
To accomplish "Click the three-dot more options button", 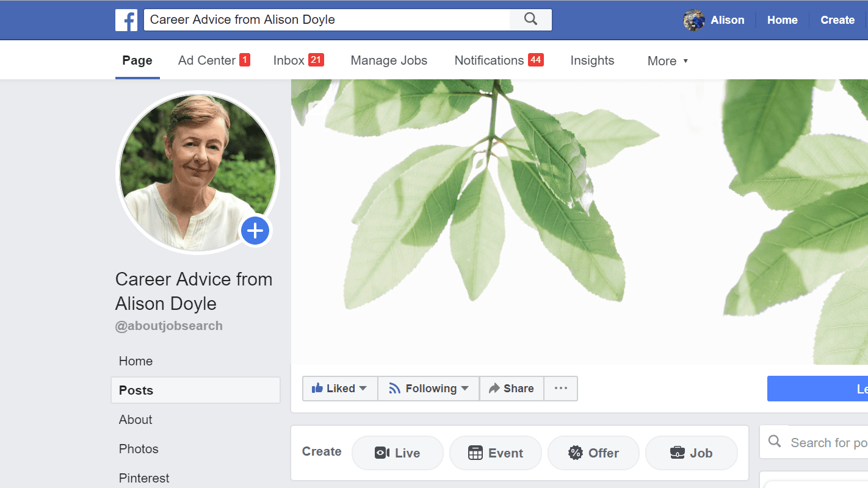I will tap(560, 389).
